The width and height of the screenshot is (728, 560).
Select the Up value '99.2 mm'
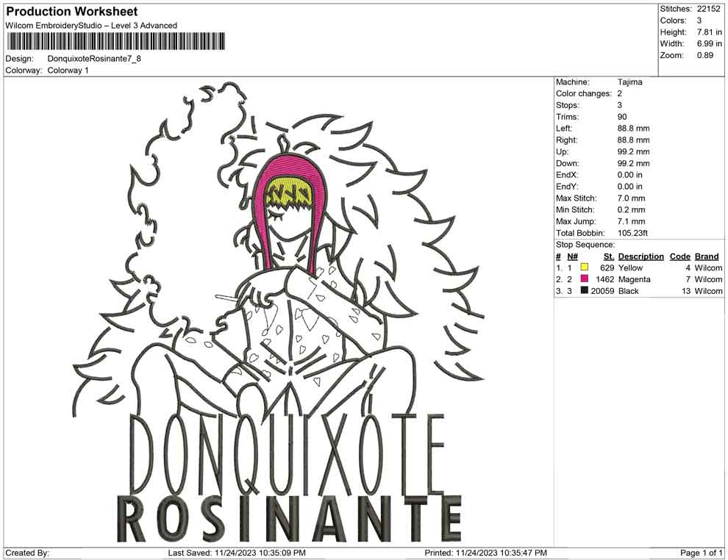(x=633, y=151)
